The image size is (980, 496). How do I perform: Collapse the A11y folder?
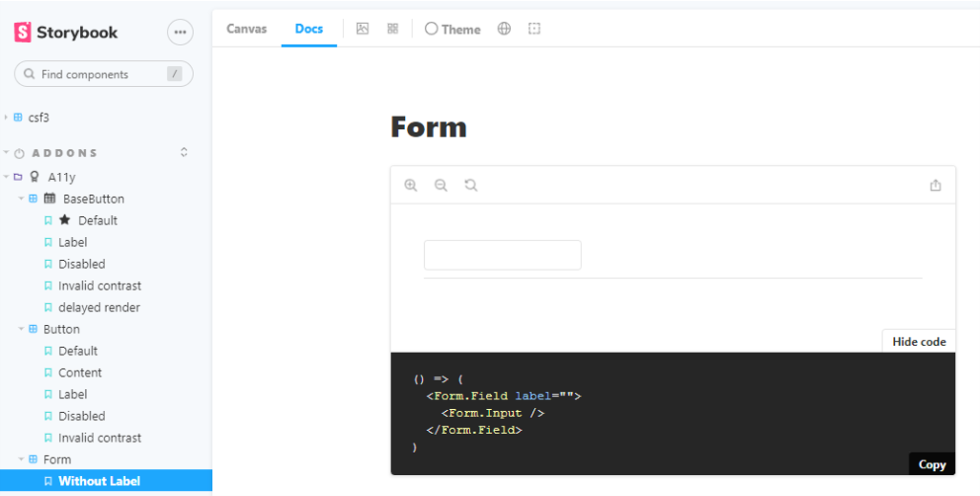click(x=8, y=177)
